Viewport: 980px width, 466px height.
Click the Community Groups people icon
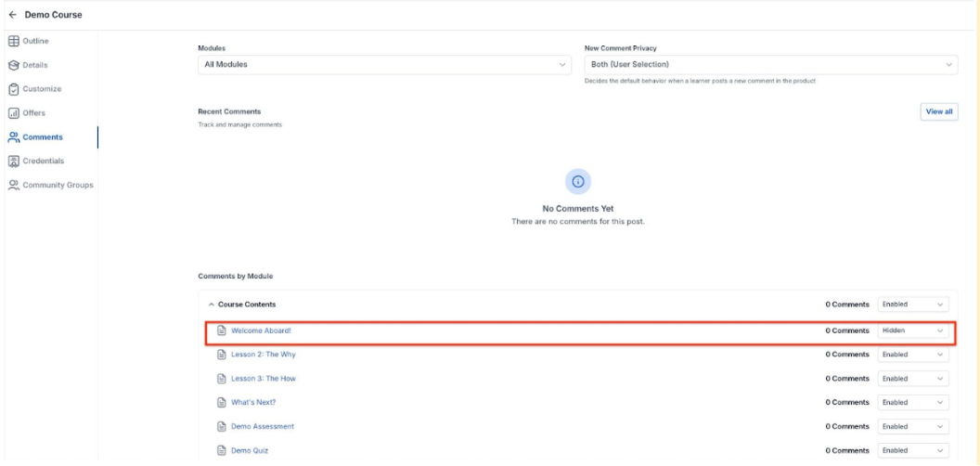13,185
